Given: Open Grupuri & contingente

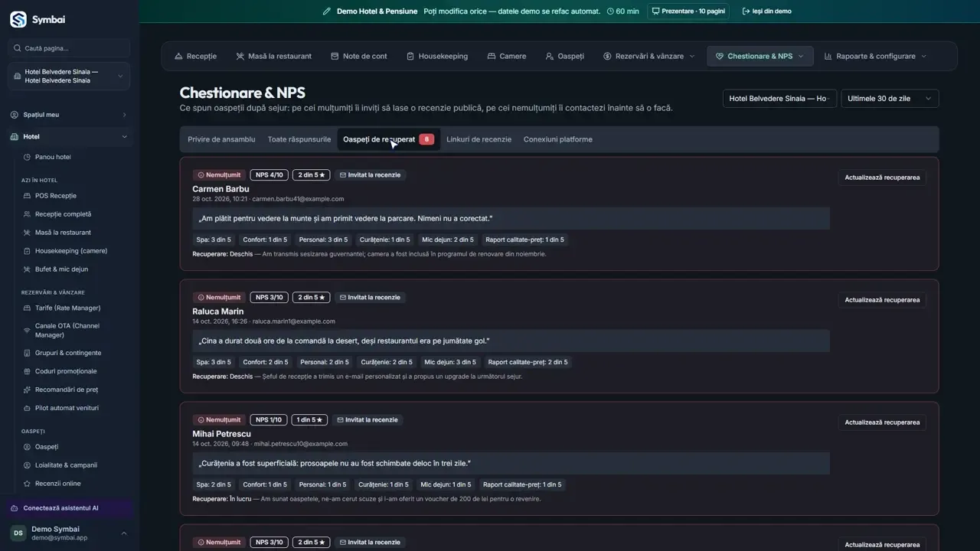Looking at the screenshot, I should point(69,353).
